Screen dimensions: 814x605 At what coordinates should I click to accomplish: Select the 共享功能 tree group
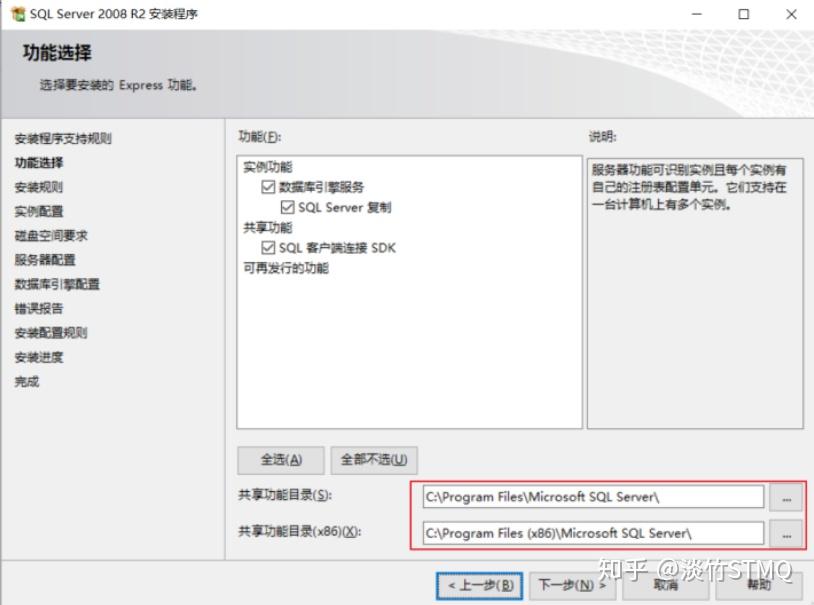(267, 227)
